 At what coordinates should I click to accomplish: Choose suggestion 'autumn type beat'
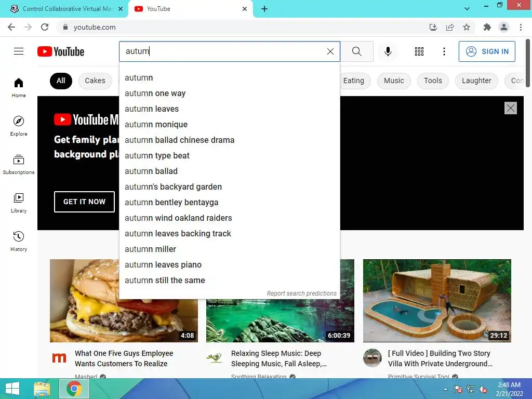(229, 156)
